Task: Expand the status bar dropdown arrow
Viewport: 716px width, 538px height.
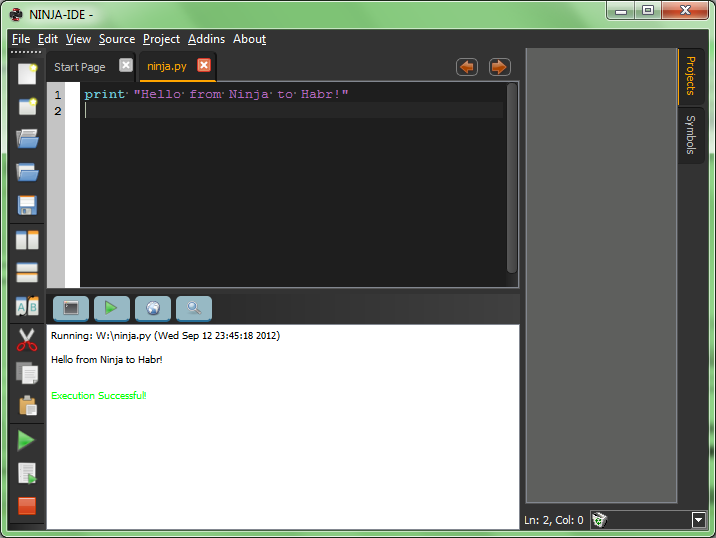Action: tap(699, 520)
